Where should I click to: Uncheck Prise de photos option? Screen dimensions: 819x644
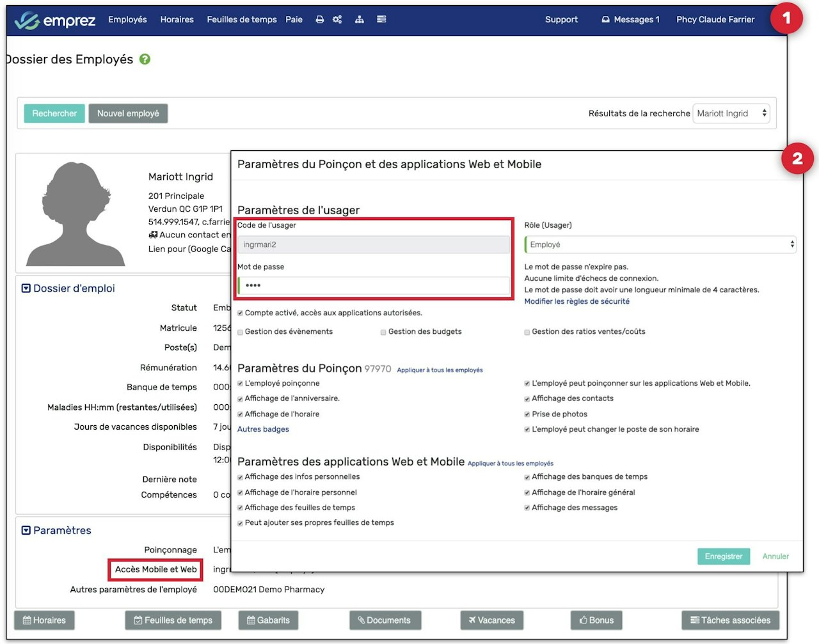pyautogui.click(x=527, y=414)
